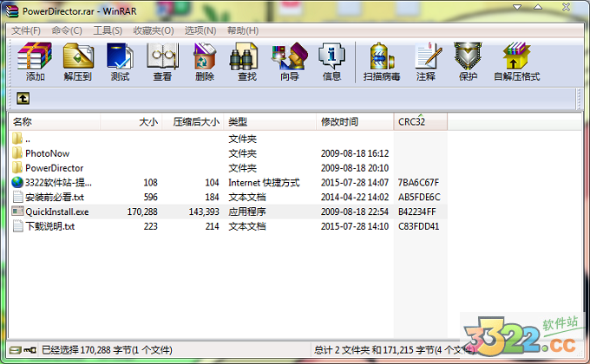
Task: Click the CRC value 7BA6C67F
Action: (418, 182)
